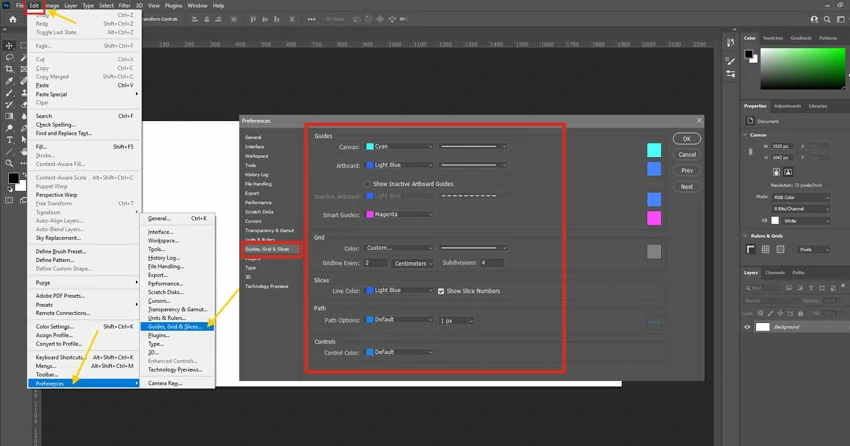The height and width of the screenshot is (446, 850).
Task: Click the Home icon in options bar
Action: click(x=12, y=19)
